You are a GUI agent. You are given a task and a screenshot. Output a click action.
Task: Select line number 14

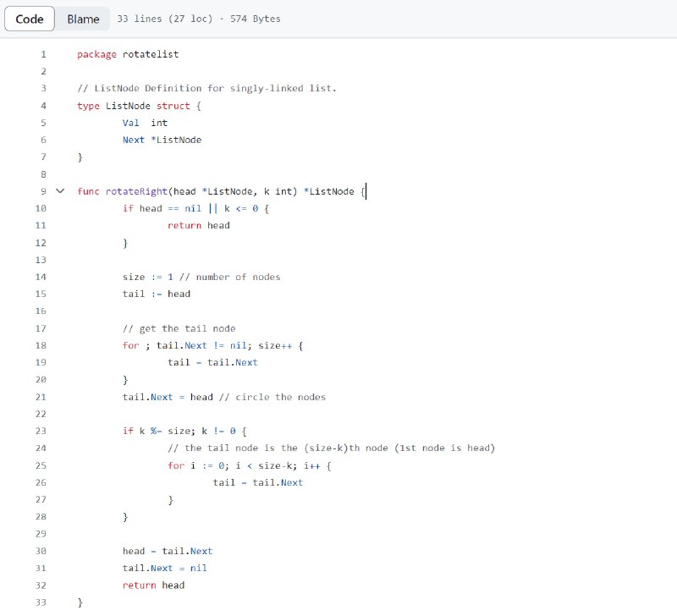(x=41, y=277)
